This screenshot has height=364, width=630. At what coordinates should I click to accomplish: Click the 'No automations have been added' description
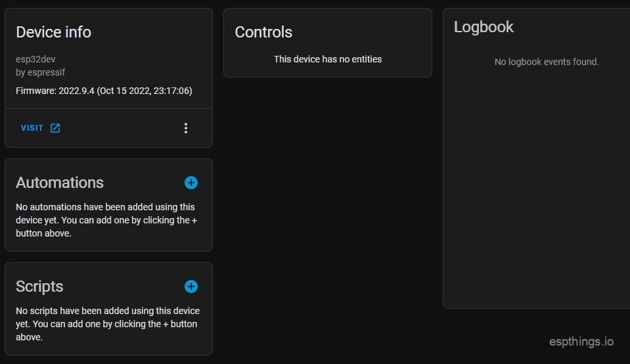106,220
